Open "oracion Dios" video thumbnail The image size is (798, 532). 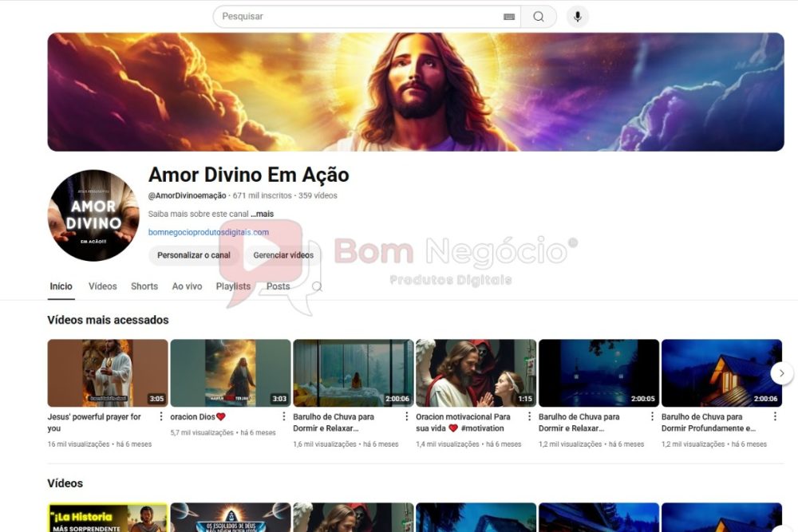231,372
